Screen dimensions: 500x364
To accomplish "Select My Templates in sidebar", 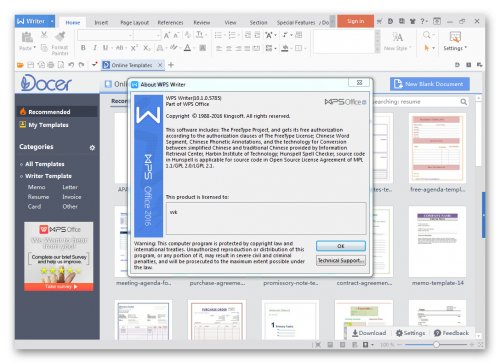I will (48, 125).
